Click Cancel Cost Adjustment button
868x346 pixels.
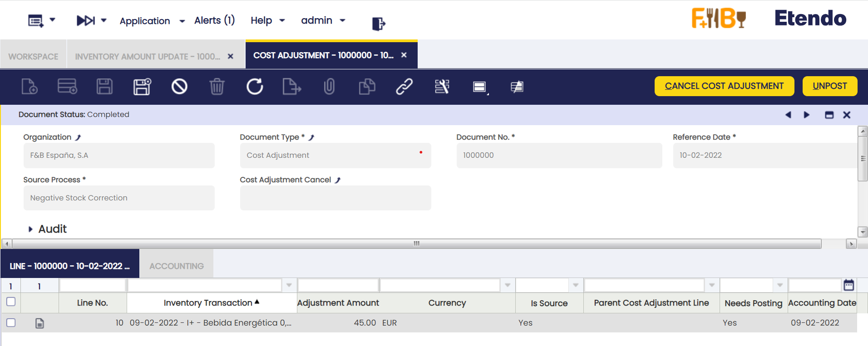pyautogui.click(x=724, y=86)
